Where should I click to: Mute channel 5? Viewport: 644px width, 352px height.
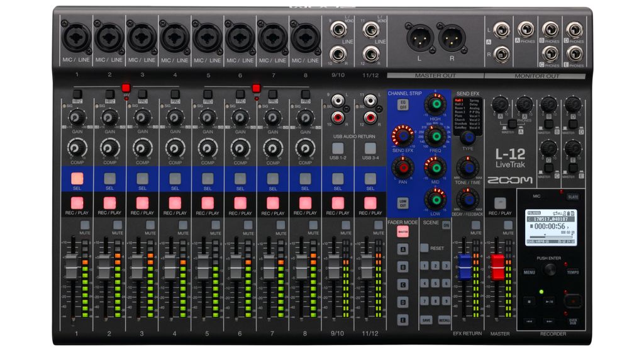coord(216,225)
